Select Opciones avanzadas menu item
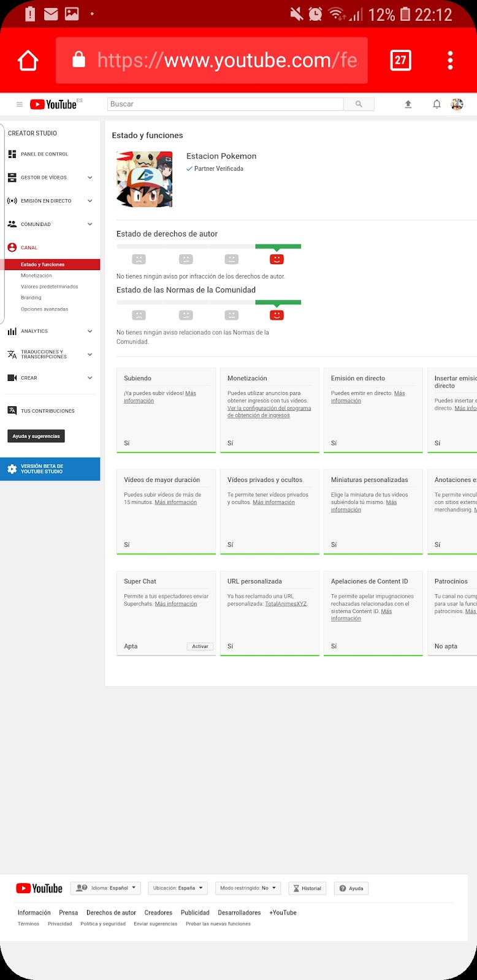Screen dimensions: 477x980 (x=45, y=309)
